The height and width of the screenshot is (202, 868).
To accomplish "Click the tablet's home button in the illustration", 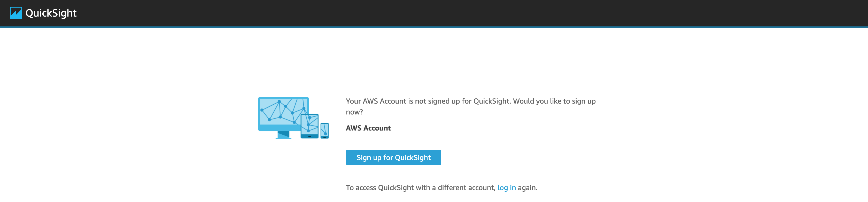I will pos(309,136).
